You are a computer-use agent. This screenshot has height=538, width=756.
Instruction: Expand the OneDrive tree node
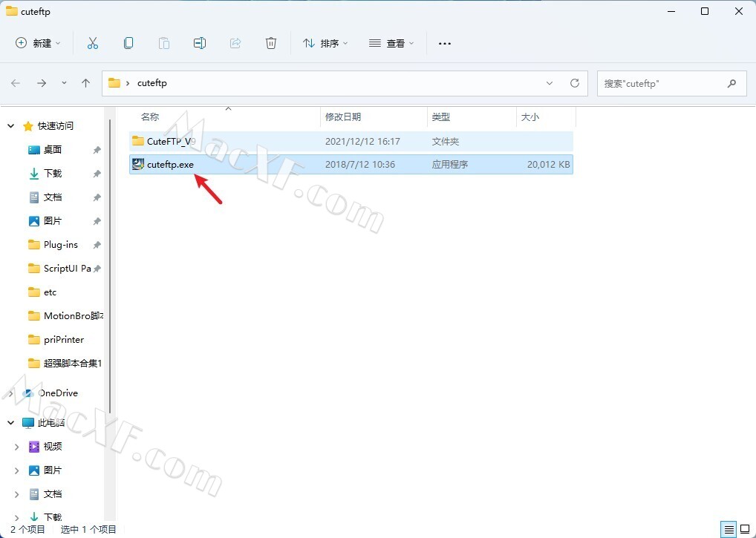pos(11,393)
